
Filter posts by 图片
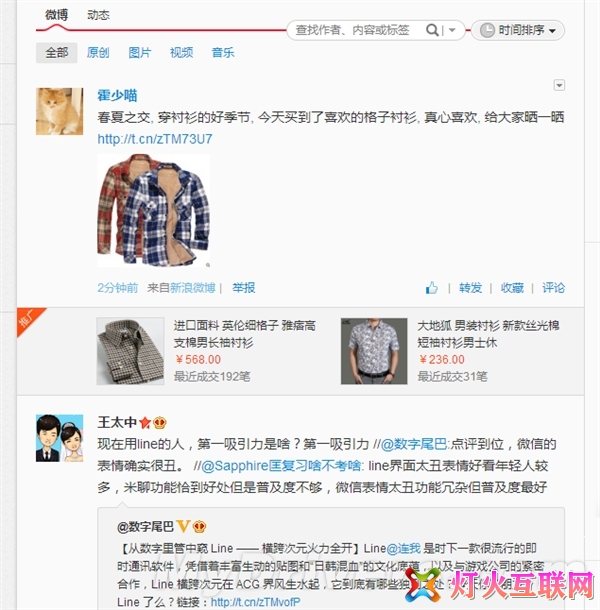pyautogui.click(x=140, y=53)
